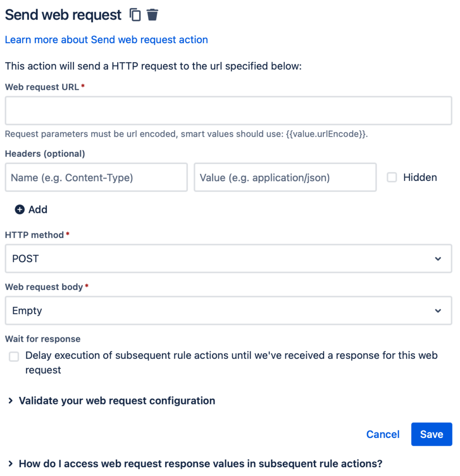The width and height of the screenshot is (460, 476).
Task: Delete the action via trash icon
Action: [x=152, y=14]
